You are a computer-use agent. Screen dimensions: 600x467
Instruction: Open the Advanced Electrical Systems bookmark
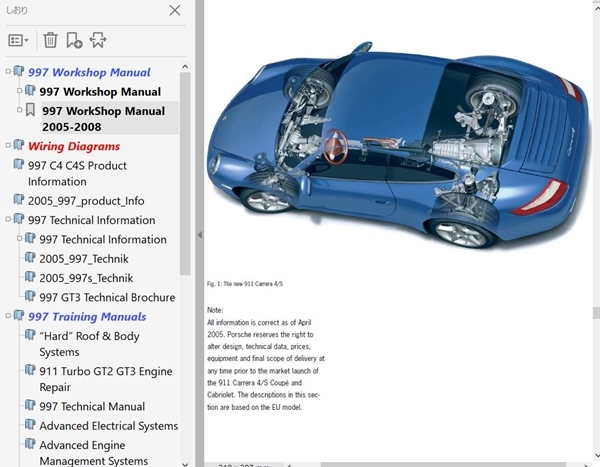coord(109,426)
